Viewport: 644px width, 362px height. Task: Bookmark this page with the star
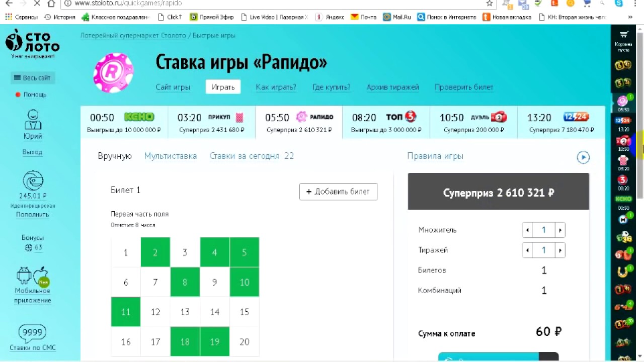[x=489, y=3]
